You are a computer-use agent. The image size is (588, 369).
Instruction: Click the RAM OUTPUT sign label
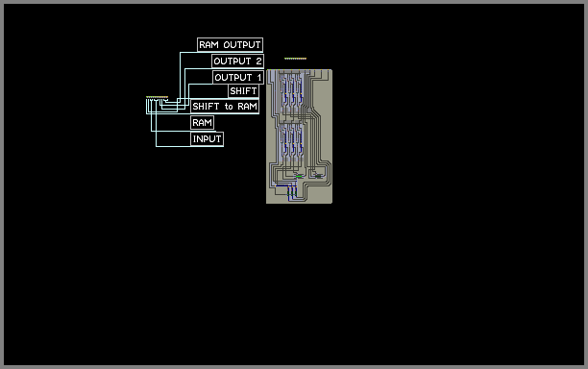click(230, 44)
